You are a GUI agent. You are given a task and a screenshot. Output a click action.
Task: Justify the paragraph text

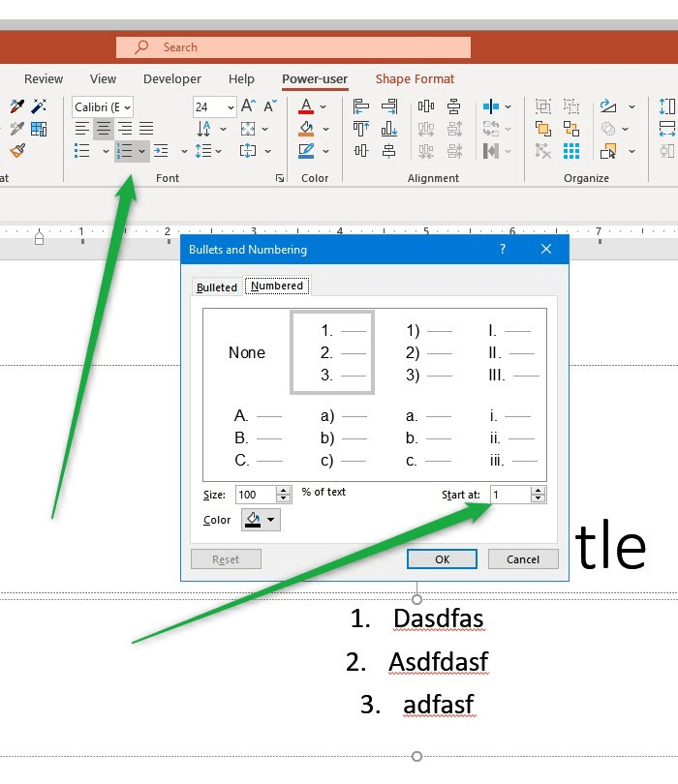click(146, 129)
